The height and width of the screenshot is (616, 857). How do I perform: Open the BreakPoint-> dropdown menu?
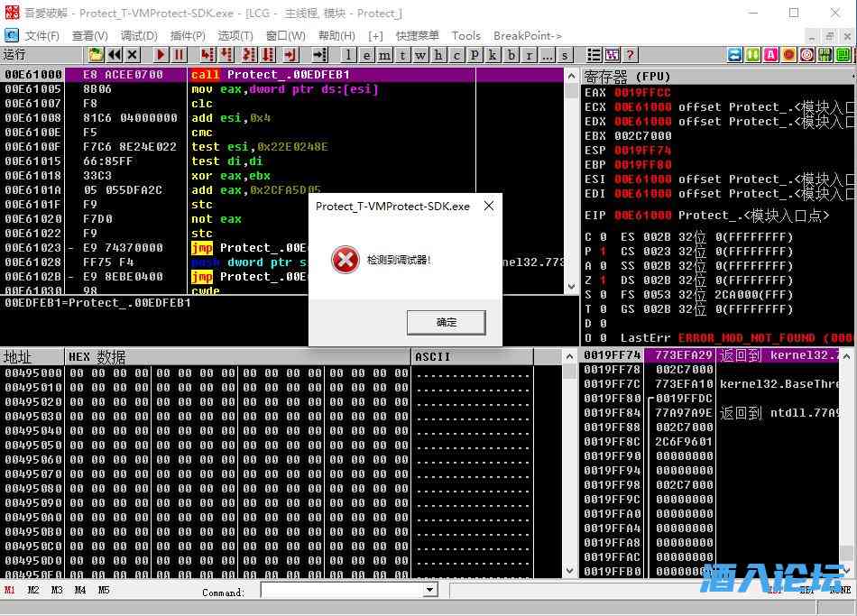point(528,36)
